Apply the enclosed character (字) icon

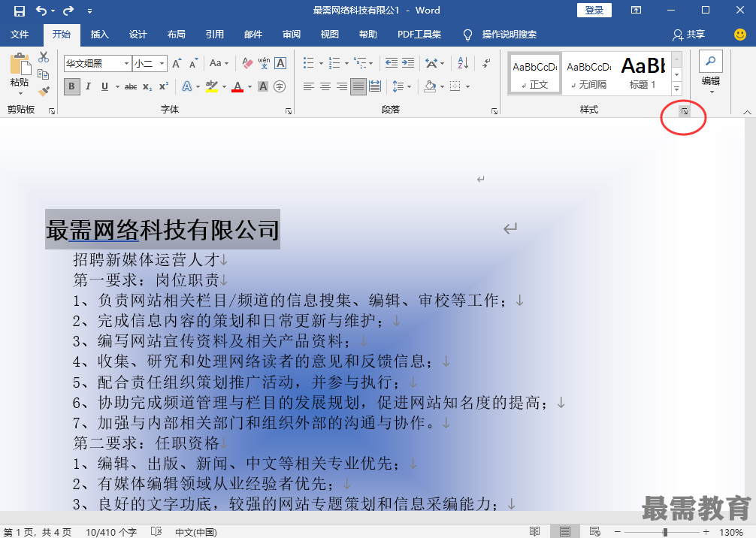(x=279, y=86)
